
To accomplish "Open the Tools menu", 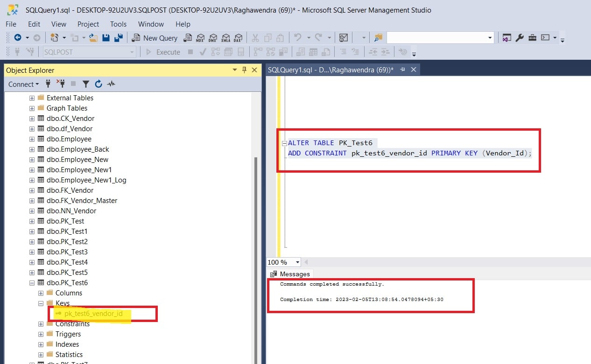I will pos(119,24).
